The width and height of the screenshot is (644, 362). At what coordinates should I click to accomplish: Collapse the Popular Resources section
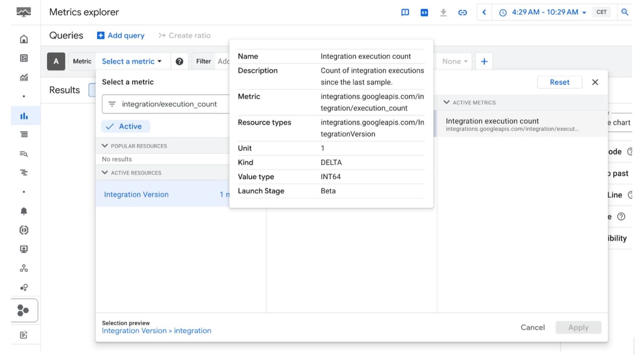pyautogui.click(x=105, y=146)
